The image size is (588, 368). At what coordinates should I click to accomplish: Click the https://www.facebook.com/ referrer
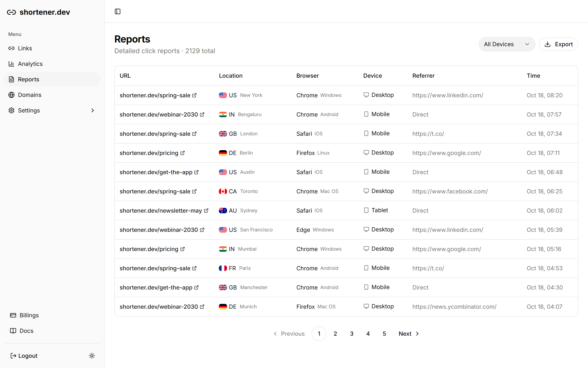click(450, 191)
